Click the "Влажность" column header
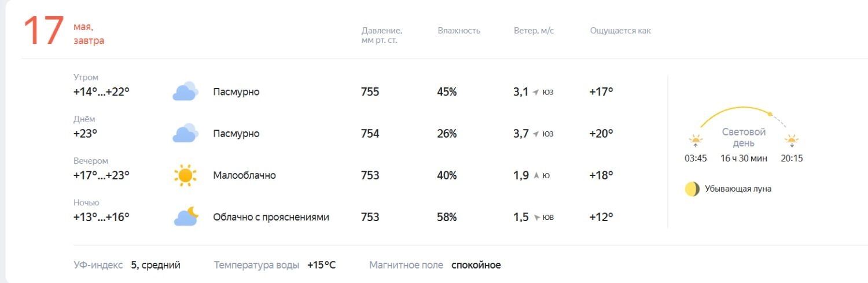 pyautogui.click(x=459, y=31)
